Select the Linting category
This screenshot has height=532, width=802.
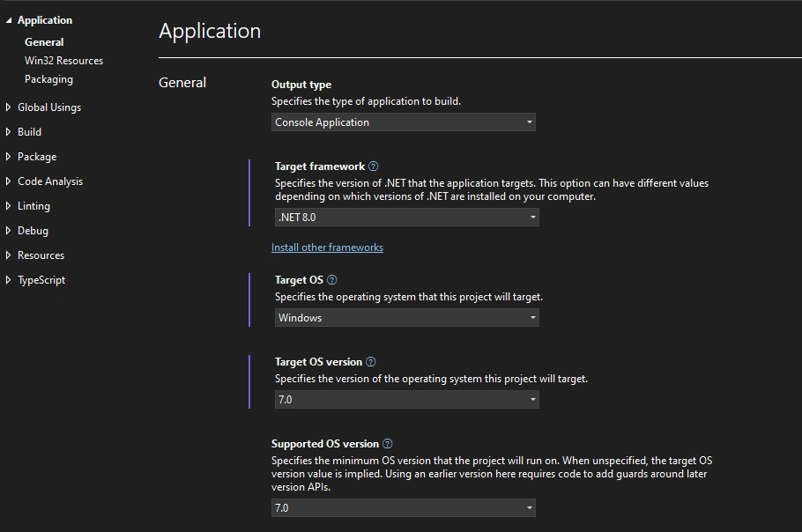point(33,206)
